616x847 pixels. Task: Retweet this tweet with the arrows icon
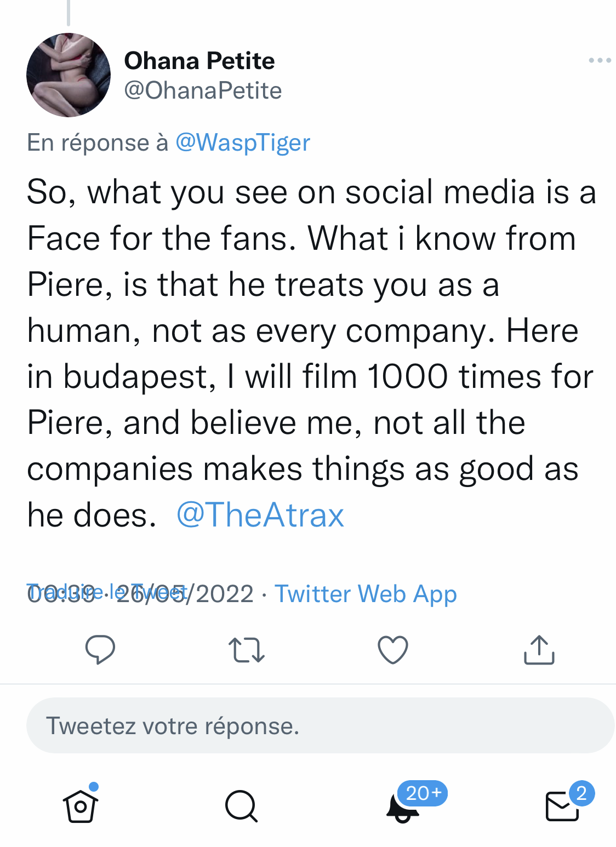246,650
